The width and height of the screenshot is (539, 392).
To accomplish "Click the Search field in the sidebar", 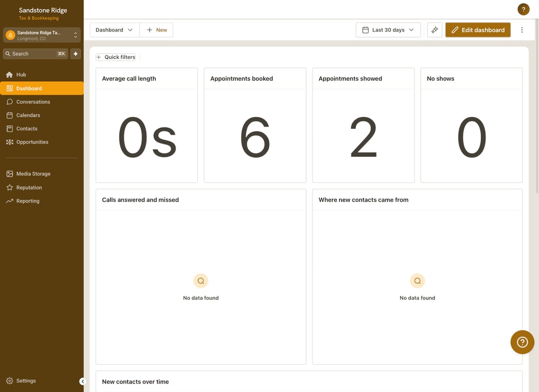I will point(36,53).
